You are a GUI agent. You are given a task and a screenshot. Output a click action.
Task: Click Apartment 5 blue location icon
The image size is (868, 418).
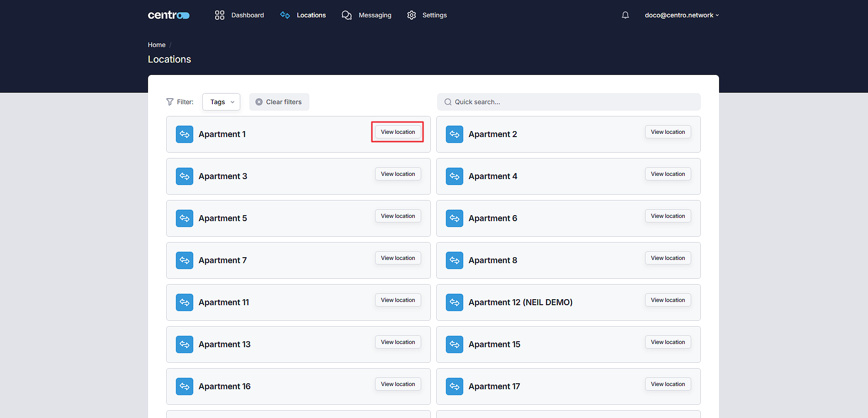pyautogui.click(x=185, y=218)
